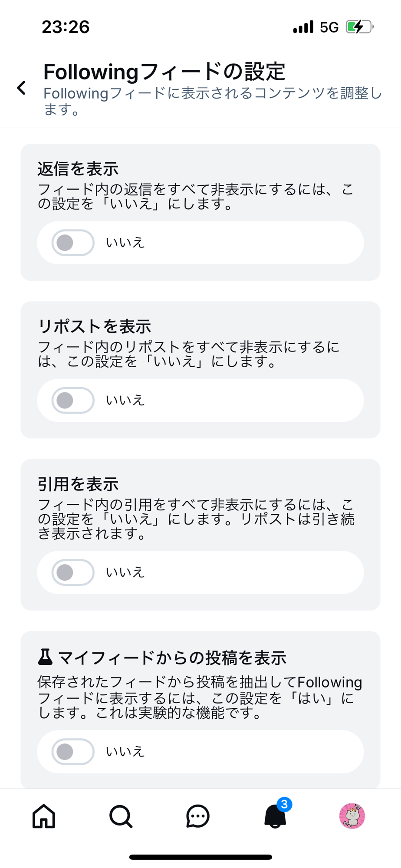Tap the マイフィードからの投稿を表示 heading
Viewport: 401px width, 868px height.
[172, 658]
